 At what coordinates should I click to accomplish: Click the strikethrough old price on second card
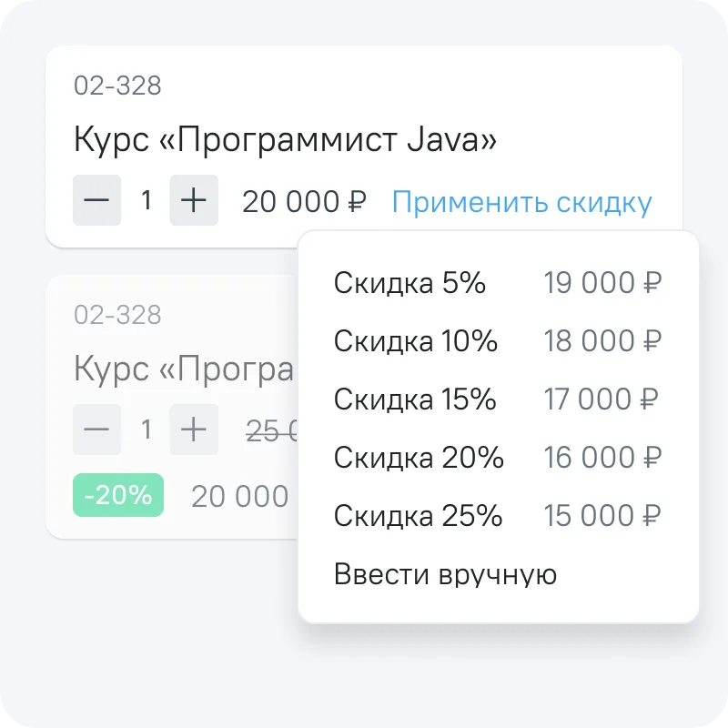(x=271, y=431)
